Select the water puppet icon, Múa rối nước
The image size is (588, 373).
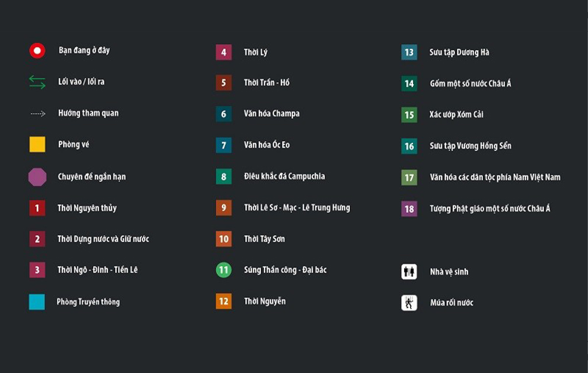tap(409, 303)
